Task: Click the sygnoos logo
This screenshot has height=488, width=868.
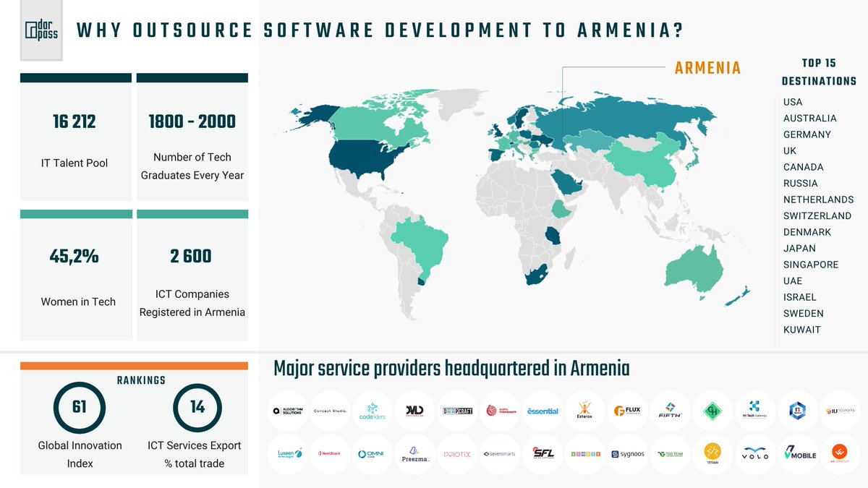Action: [628, 454]
